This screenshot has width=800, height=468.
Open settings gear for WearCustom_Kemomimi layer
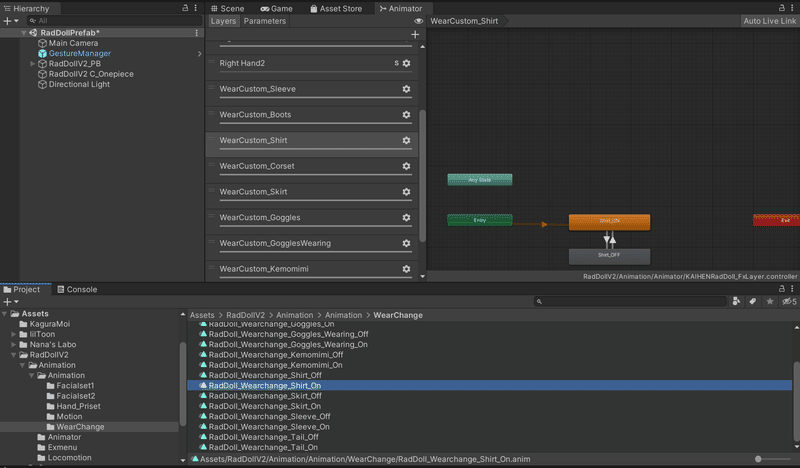[x=406, y=269]
